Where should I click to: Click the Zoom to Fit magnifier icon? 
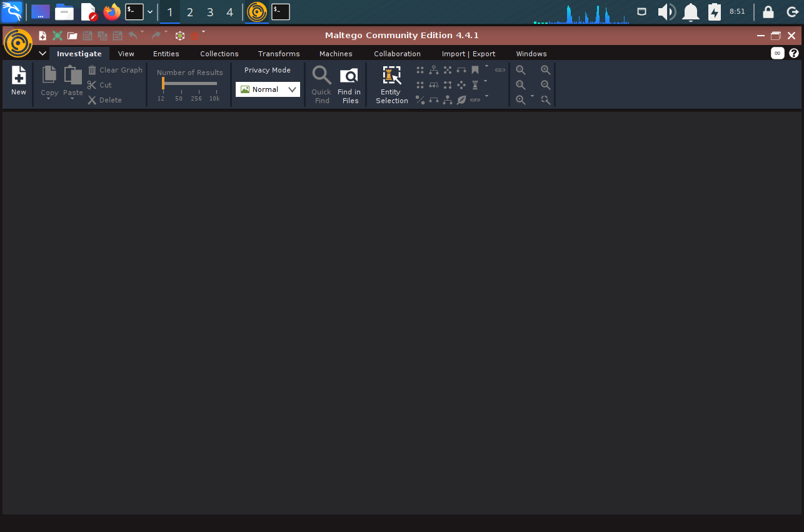(x=521, y=70)
